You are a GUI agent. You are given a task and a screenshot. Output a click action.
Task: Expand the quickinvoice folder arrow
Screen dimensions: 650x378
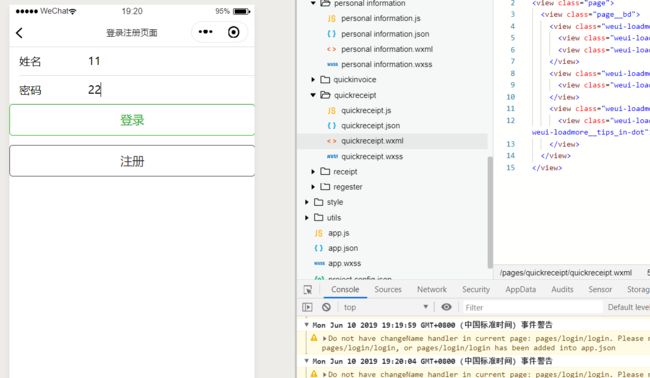(313, 80)
